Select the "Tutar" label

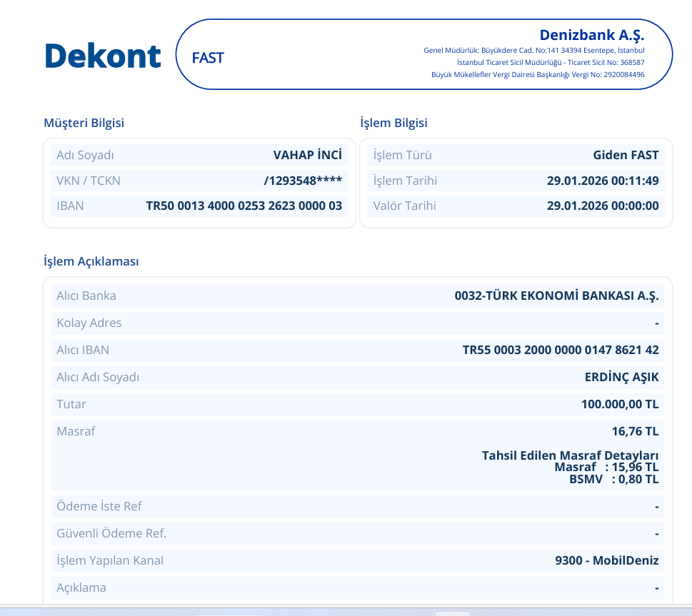click(x=71, y=404)
